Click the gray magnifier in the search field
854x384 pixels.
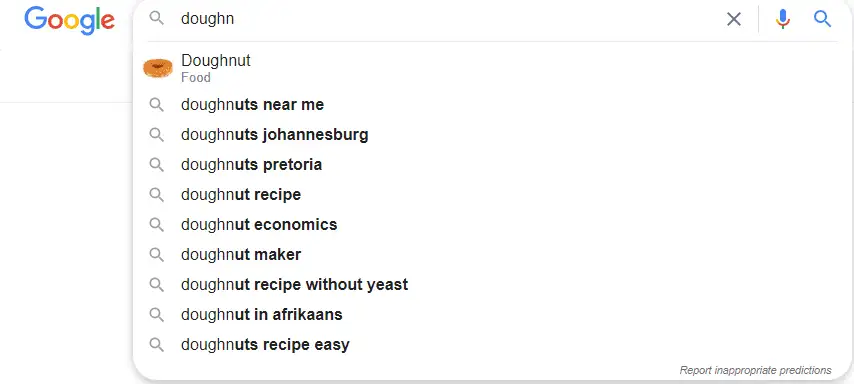(156, 19)
